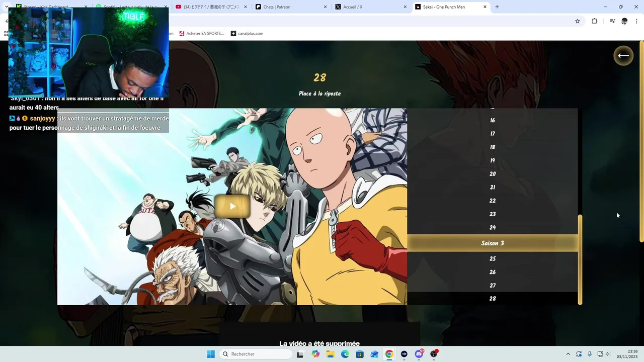Click the Chrome taskbar icon
Viewport: 644px width, 362px height.
[x=389, y=354]
